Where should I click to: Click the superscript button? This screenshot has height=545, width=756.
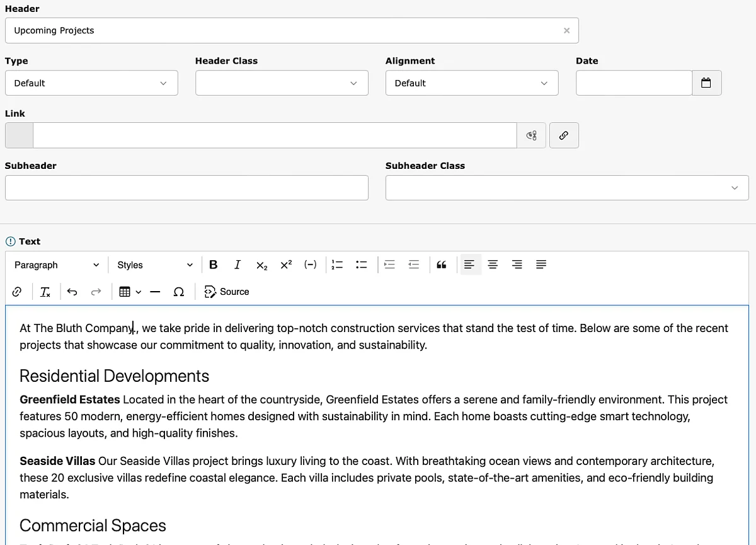286,265
